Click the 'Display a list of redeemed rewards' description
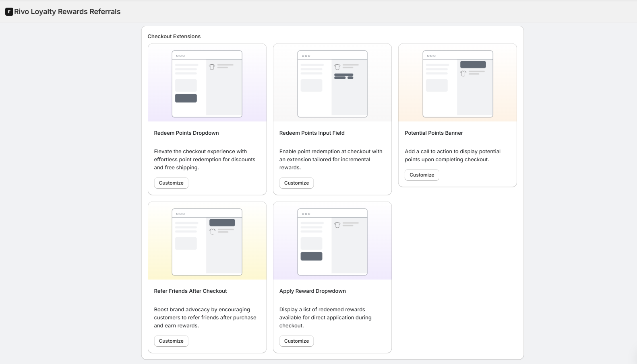 (x=325, y=318)
